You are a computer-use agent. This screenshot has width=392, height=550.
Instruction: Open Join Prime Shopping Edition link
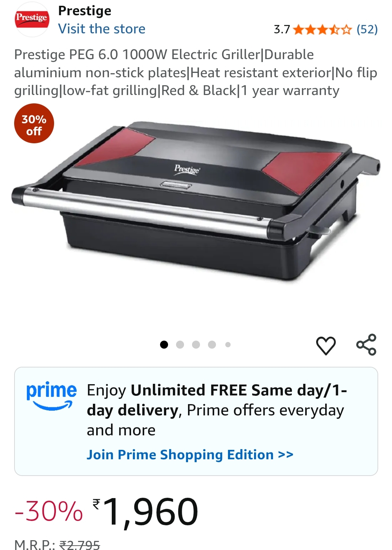(x=190, y=455)
